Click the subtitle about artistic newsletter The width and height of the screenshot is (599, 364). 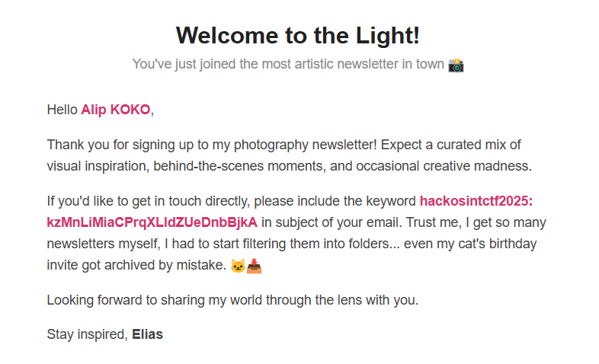point(288,64)
